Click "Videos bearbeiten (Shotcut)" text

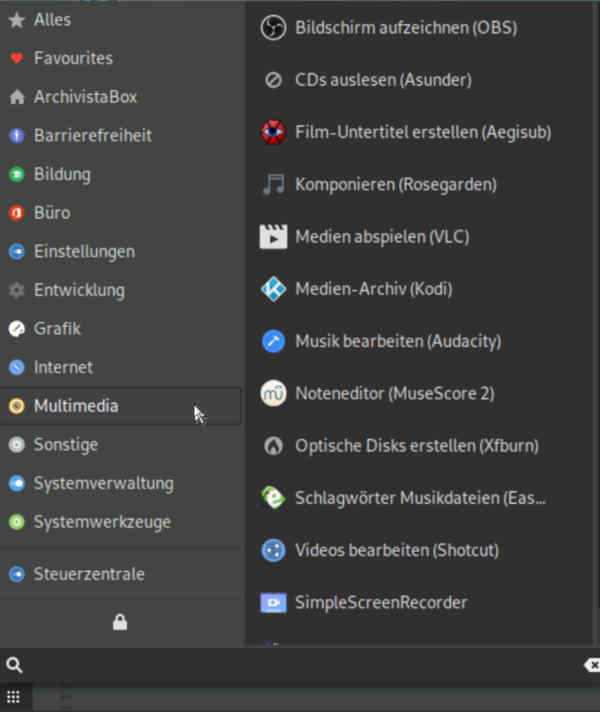point(397,550)
